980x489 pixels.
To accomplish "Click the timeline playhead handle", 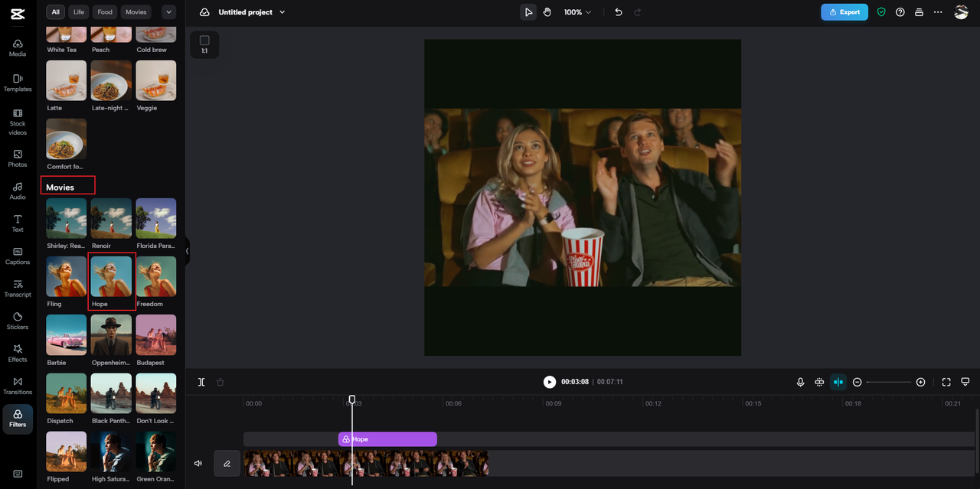I will (352, 399).
